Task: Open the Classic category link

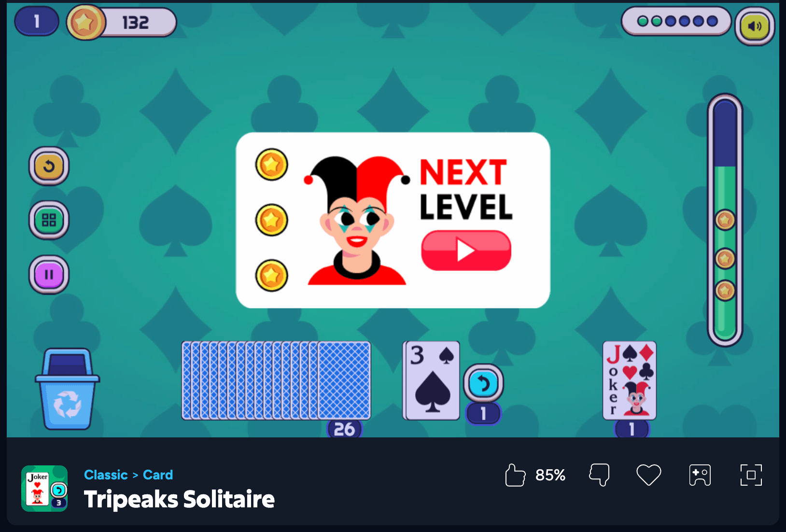Action: [x=106, y=475]
